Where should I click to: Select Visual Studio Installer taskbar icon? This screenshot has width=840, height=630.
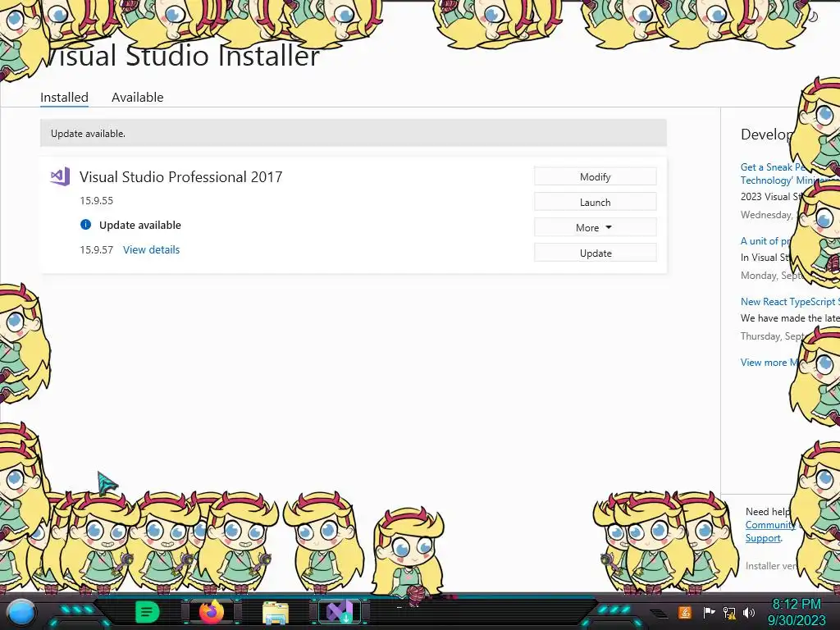339,612
